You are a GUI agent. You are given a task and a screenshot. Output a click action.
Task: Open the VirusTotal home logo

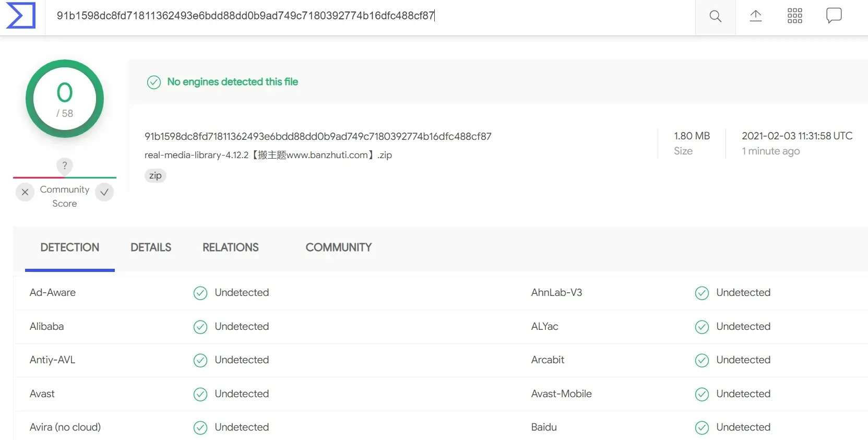pos(21,15)
